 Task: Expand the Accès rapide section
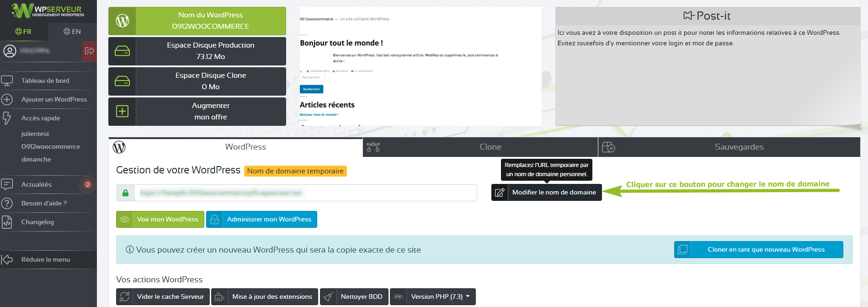(x=41, y=118)
